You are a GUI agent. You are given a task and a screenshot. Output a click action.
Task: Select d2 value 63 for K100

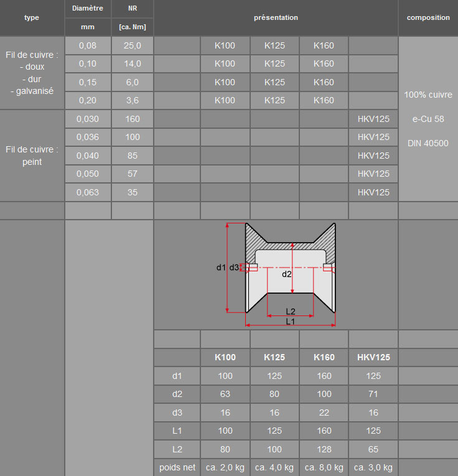click(225, 394)
